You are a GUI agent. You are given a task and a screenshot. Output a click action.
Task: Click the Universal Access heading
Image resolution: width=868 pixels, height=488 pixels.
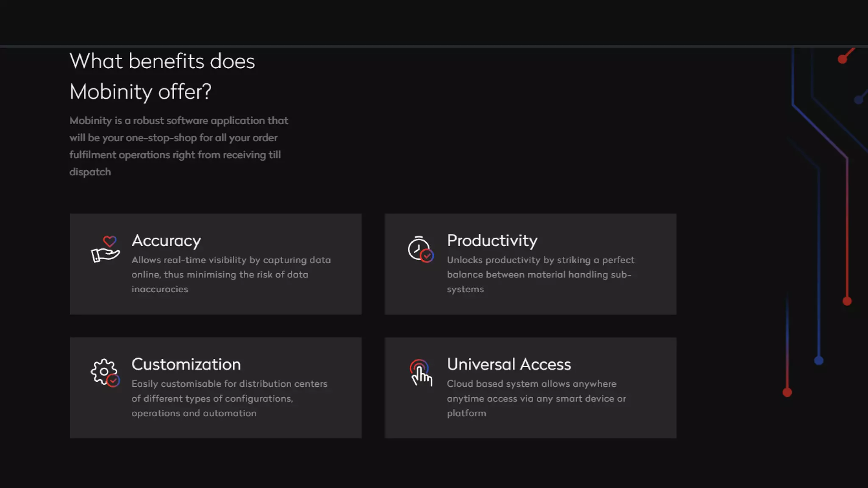pos(509,364)
